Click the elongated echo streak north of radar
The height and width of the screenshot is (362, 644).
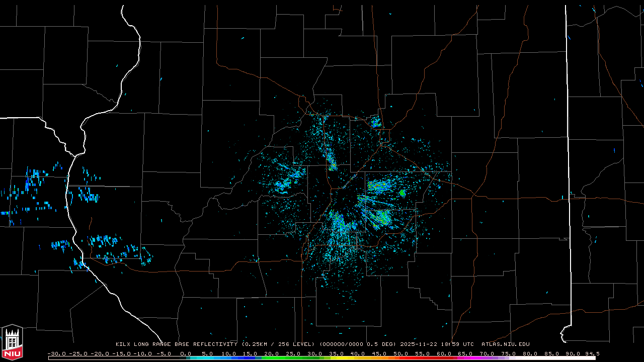click(x=332, y=160)
